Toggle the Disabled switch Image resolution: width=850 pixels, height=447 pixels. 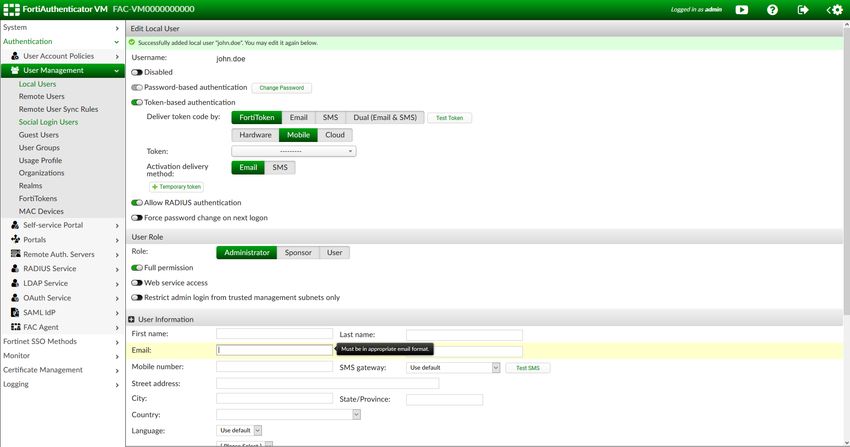137,72
